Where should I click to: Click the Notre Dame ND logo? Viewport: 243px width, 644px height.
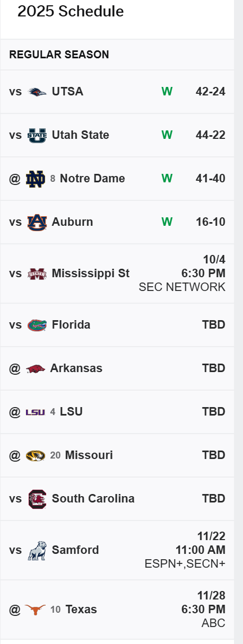[36, 179]
